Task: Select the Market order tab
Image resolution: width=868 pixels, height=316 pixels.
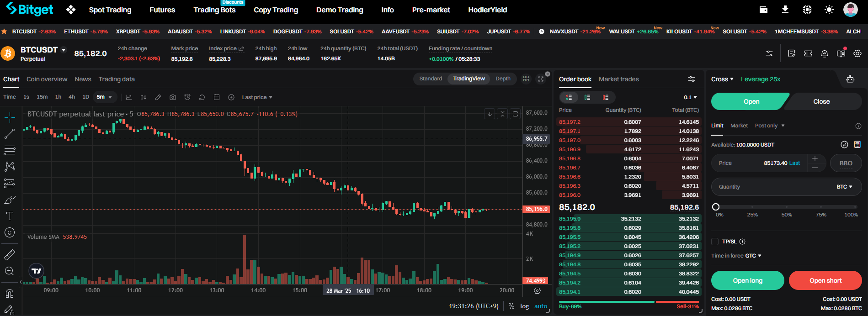Action: pyautogui.click(x=739, y=126)
